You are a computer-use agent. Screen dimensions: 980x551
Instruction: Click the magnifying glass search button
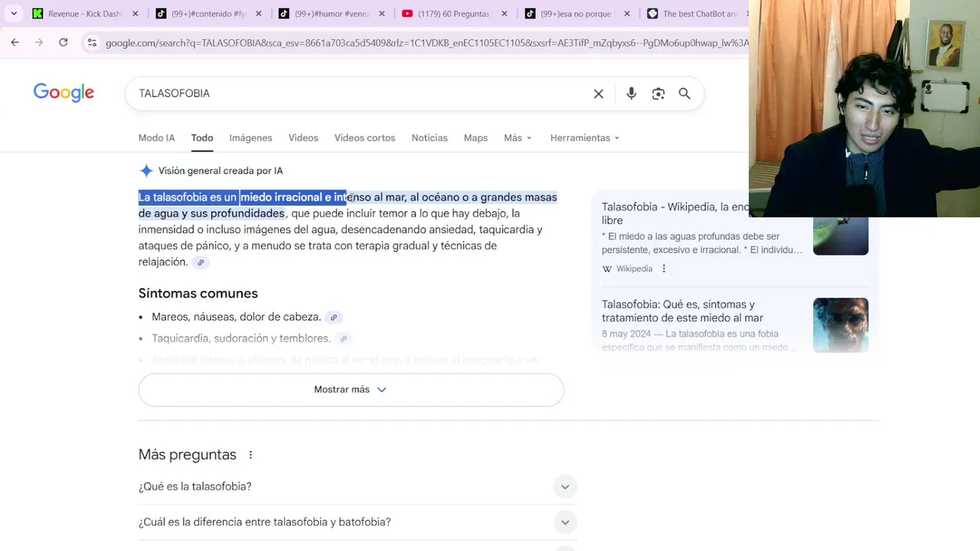click(684, 93)
